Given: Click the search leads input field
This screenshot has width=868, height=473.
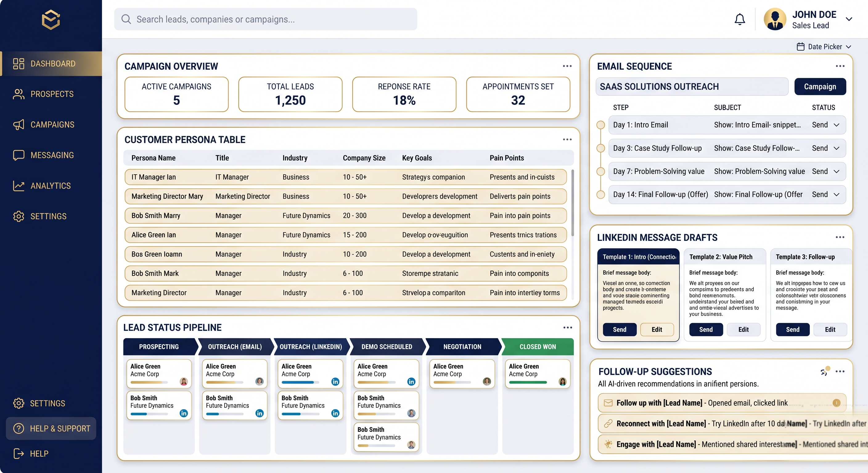Looking at the screenshot, I should 265,19.
